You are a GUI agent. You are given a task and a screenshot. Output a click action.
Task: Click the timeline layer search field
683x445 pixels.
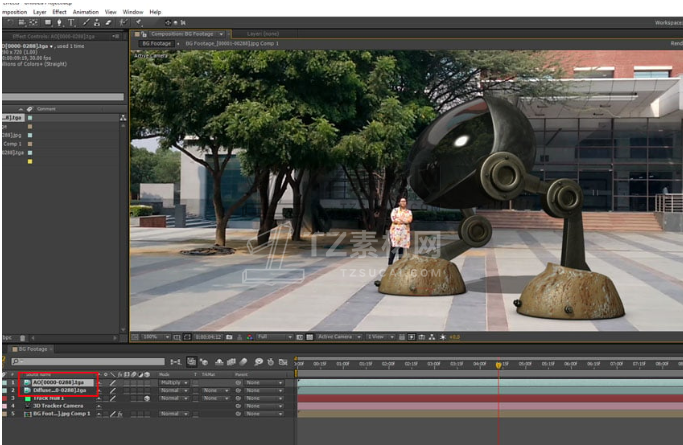[88, 361]
